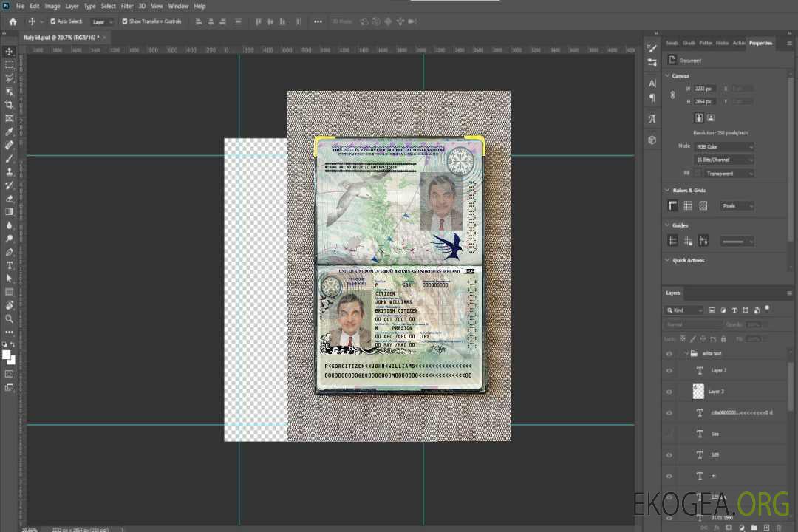Open the File menu

coord(20,6)
